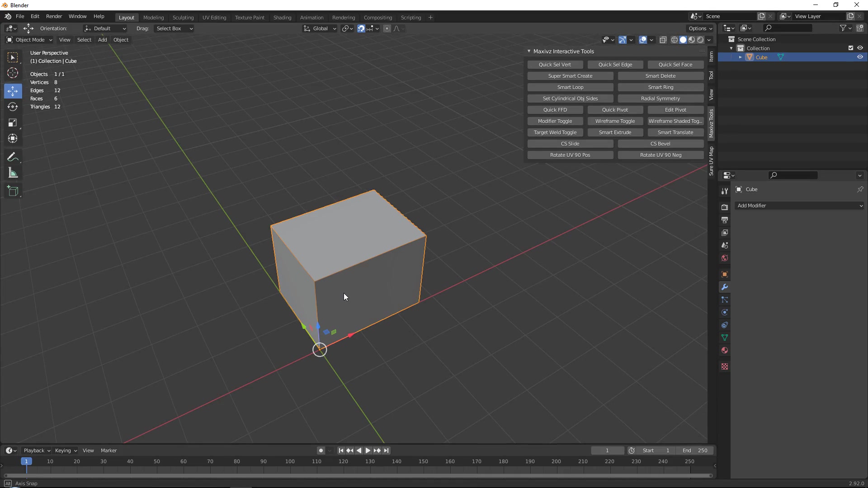Toggle snapping magnet icon

(361, 28)
